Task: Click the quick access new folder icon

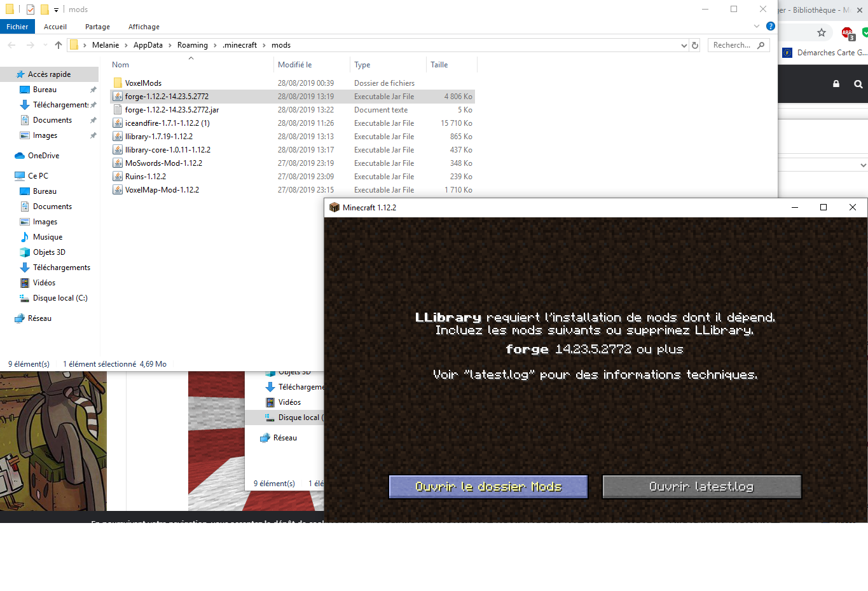Action: point(45,10)
